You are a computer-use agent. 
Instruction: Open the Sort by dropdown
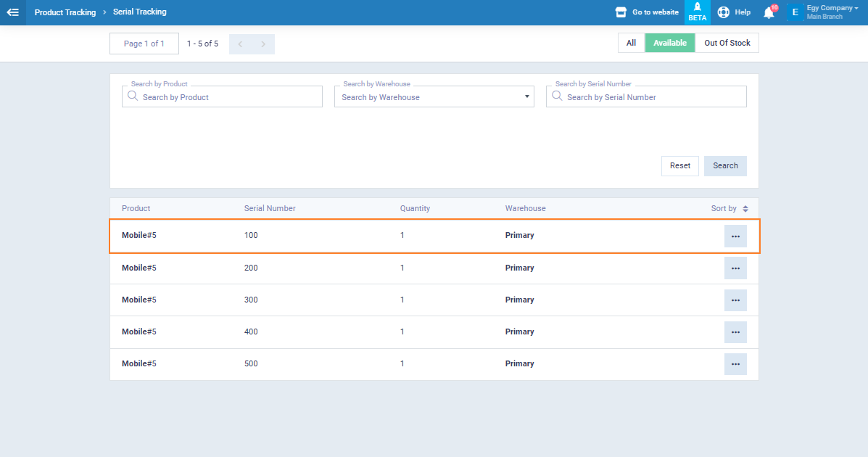pyautogui.click(x=729, y=209)
